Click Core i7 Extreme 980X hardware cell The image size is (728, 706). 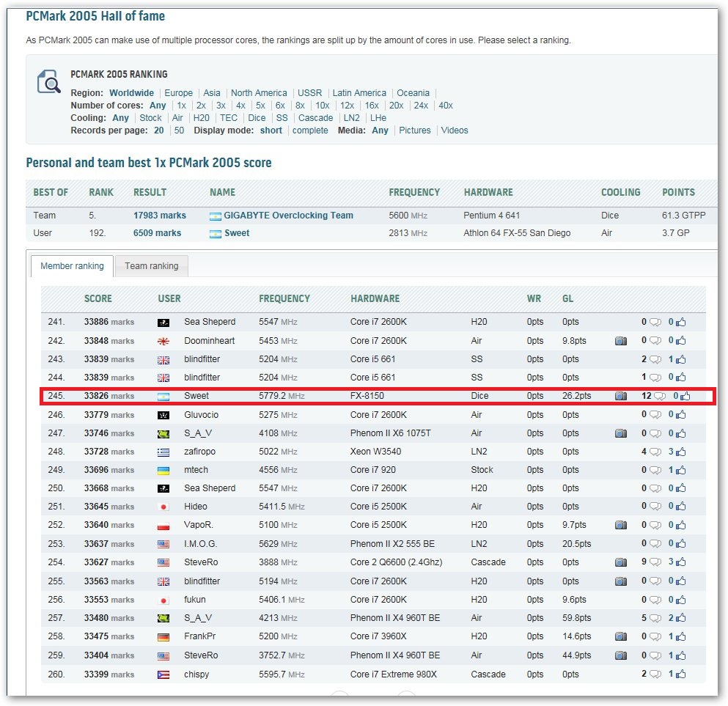click(393, 674)
